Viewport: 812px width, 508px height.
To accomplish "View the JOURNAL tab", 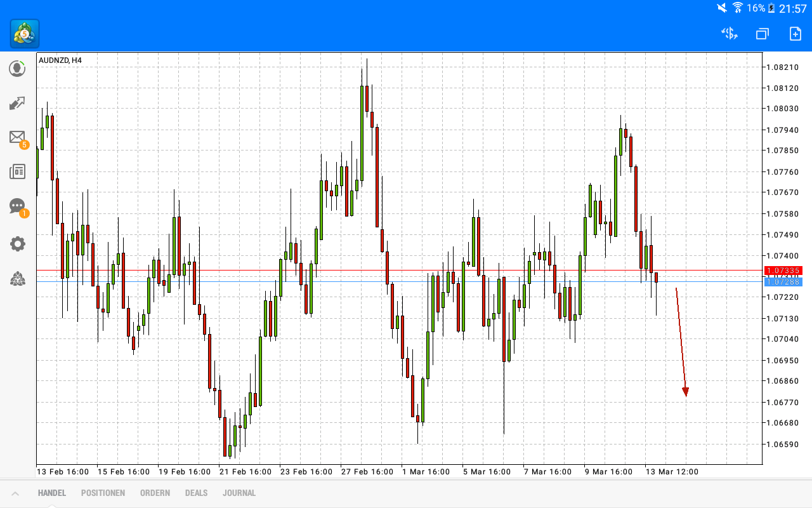I will (239, 493).
